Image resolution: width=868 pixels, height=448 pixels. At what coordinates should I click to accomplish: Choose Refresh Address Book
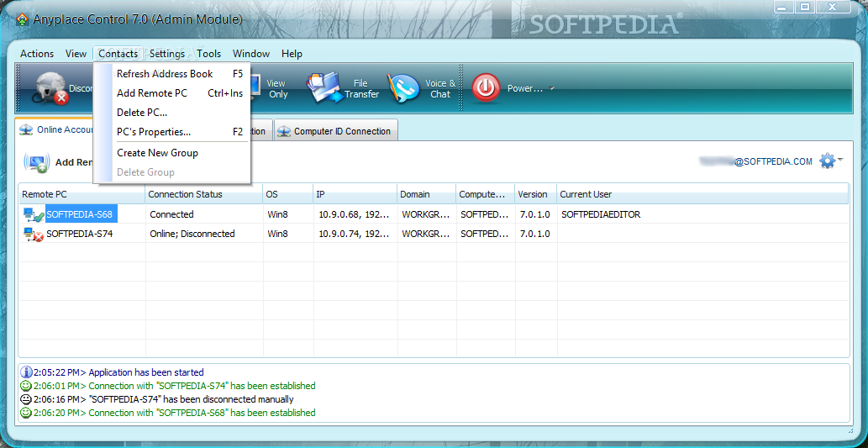click(172, 74)
